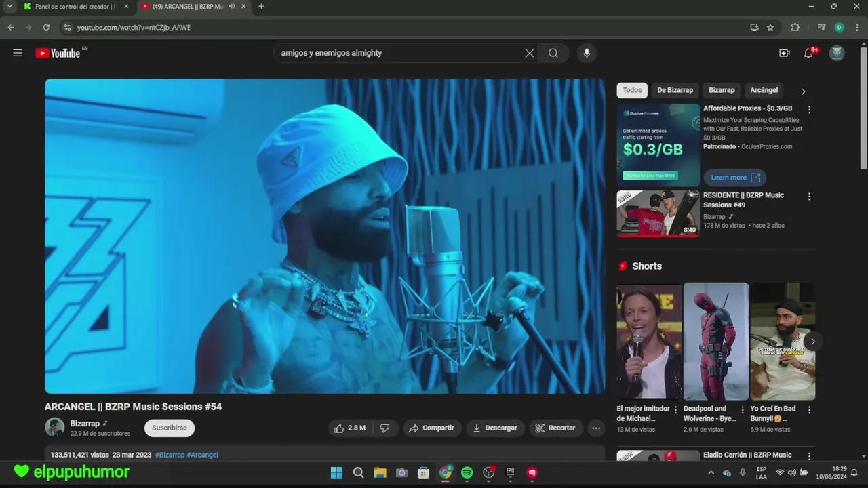The height and width of the screenshot is (488, 868).
Task: Go to the YouTube home logo
Action: tap(58, 53)
